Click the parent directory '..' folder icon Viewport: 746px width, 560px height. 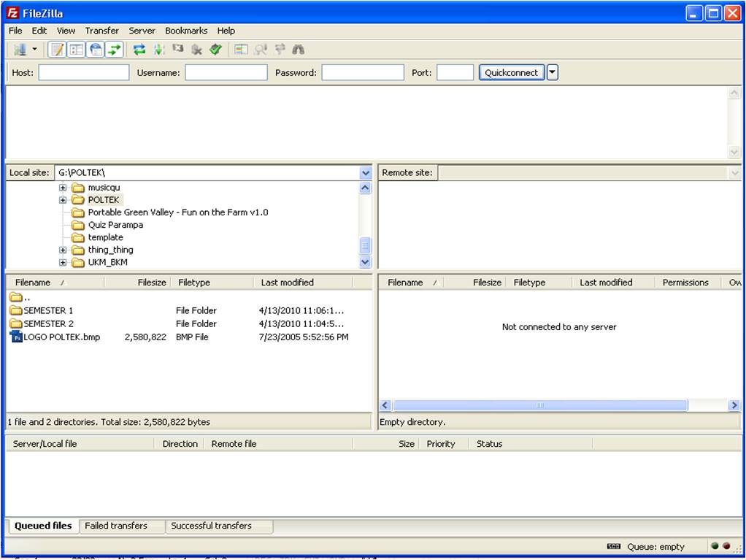click(16, 297)
